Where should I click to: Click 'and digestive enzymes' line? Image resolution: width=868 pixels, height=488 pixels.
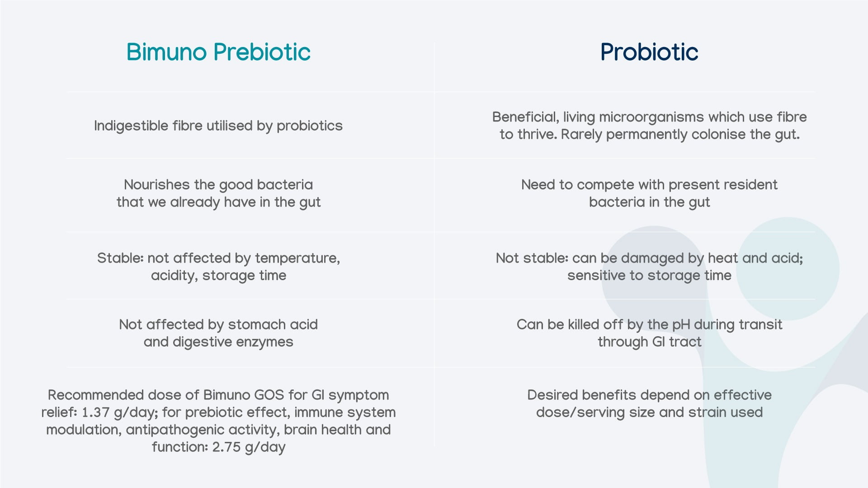[x=218, y=342]
